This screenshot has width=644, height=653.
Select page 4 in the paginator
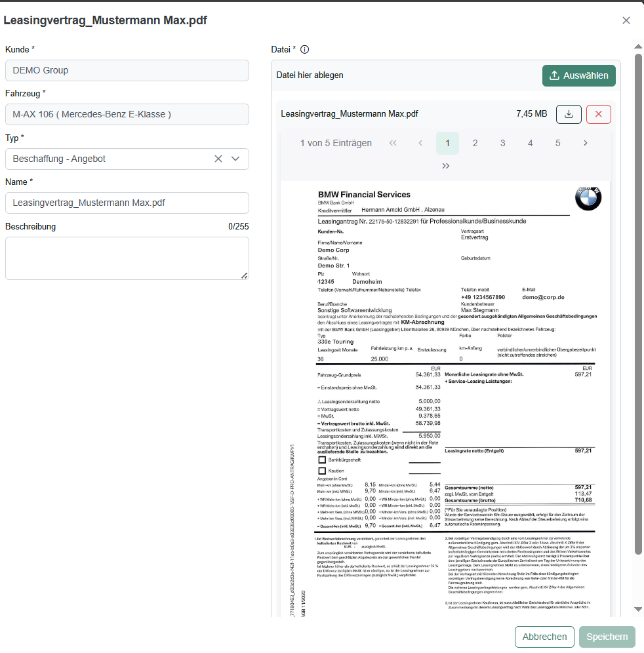click(x=531, y=144)
